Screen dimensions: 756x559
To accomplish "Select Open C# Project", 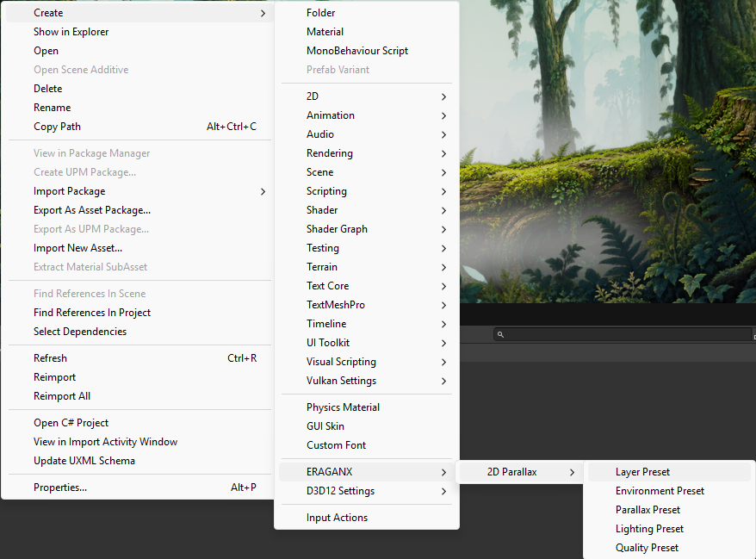I will (x=139, y=423).
